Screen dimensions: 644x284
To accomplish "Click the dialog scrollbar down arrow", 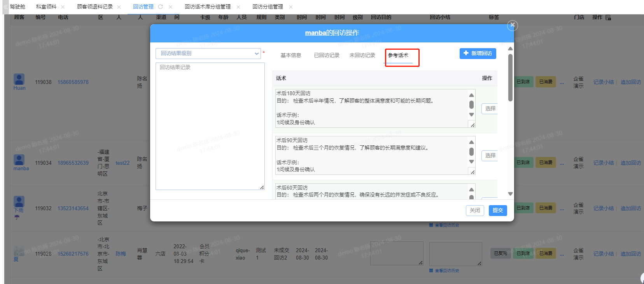I will click(510, 194).
